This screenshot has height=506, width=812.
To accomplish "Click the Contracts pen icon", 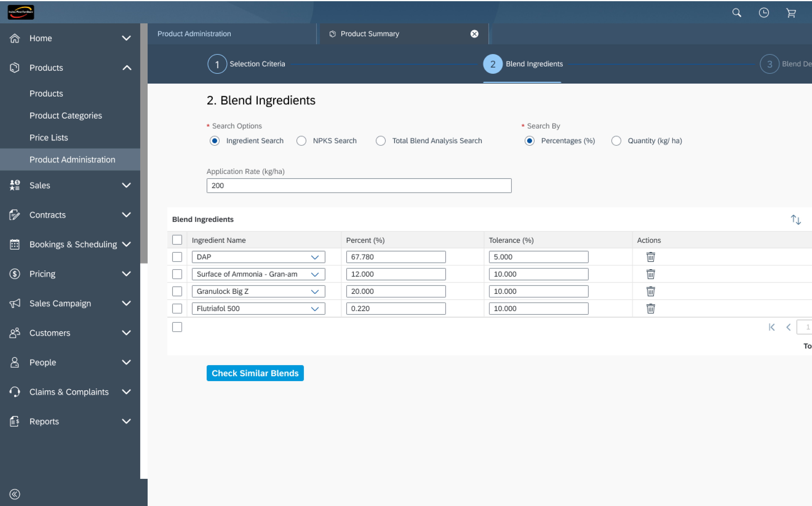I will point(15,215).
